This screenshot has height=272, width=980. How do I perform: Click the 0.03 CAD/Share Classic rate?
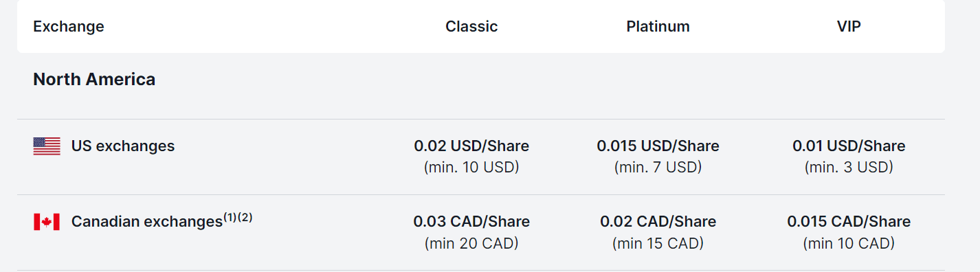pos(471,222)
